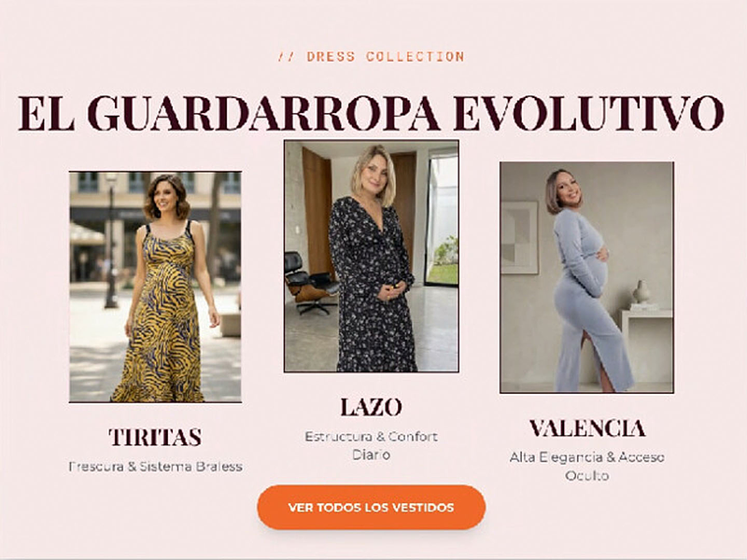Click the // DRESS COLLECTION label
Screen dimensions: 747x560
pyautogui.click(x=371, y=56)
